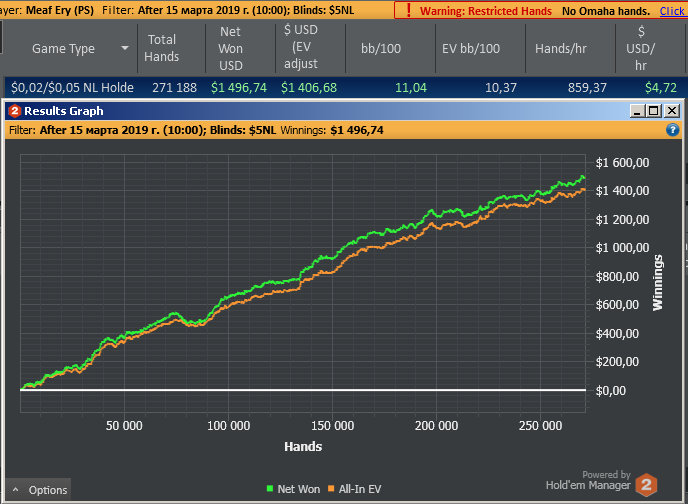
Task: Sort by EV bb/100 column header
Action: tap(471, 49)
